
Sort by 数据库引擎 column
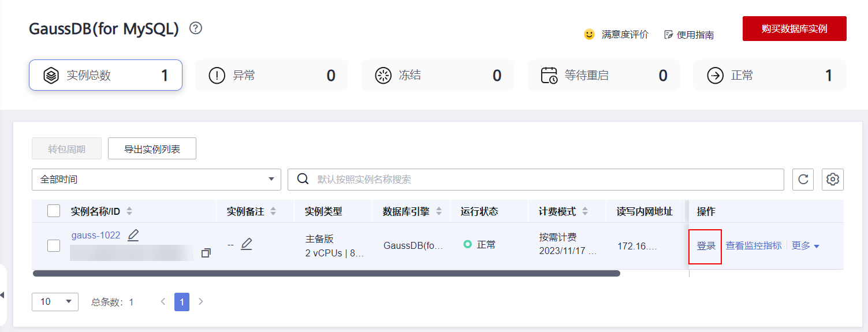pos(439,211)
